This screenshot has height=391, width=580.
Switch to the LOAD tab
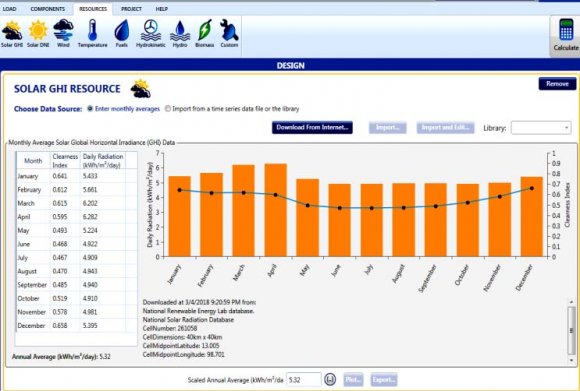pyautogui.click(x=10, y=9)
